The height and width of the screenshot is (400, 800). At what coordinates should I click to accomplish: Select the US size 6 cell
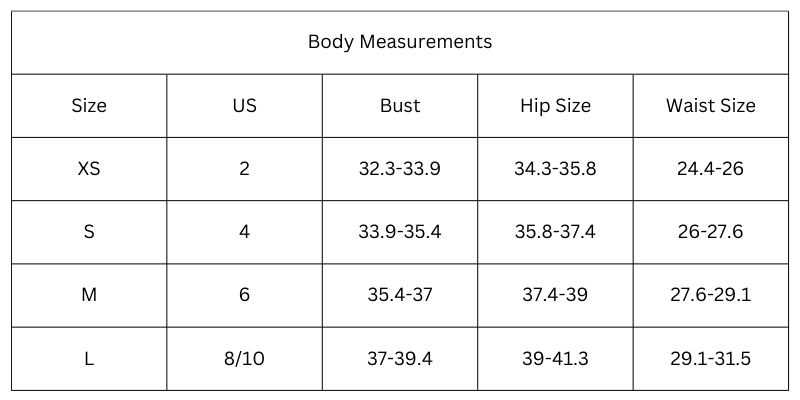point(244,295)
